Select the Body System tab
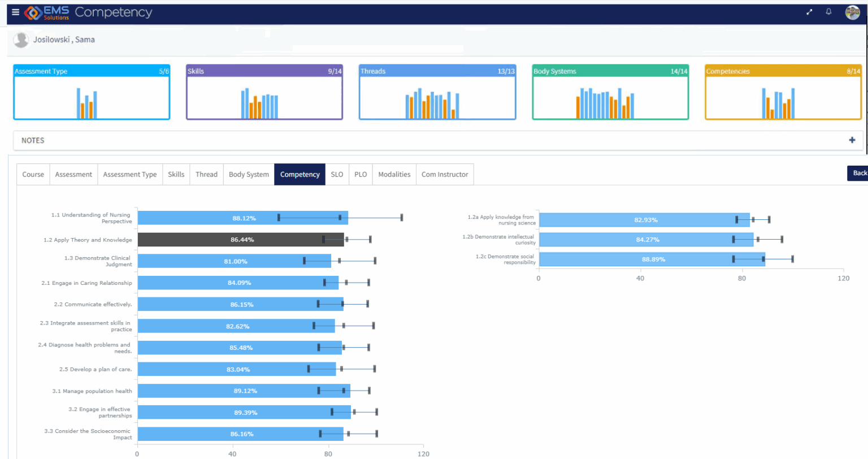The image size is (868, 459). (249, 174)
